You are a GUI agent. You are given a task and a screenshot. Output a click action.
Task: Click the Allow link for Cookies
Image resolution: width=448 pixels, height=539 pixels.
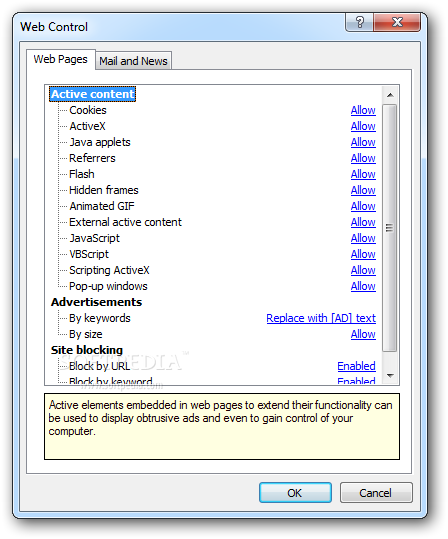[x=363, y=110]
